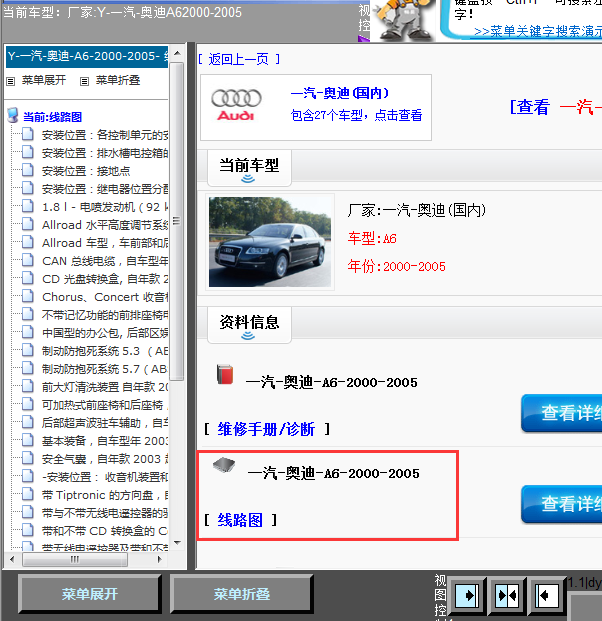Click document icon for Chorus、Concert 收音机
Screen dimensions: 602x621
27,296
